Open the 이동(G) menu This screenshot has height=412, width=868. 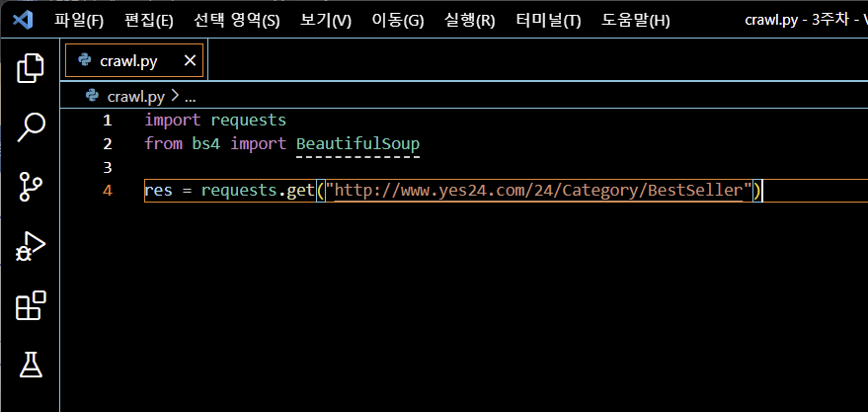398,21
